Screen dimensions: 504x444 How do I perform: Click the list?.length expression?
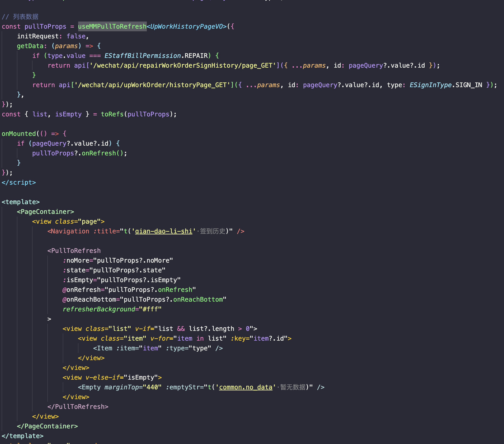[211, 329]
